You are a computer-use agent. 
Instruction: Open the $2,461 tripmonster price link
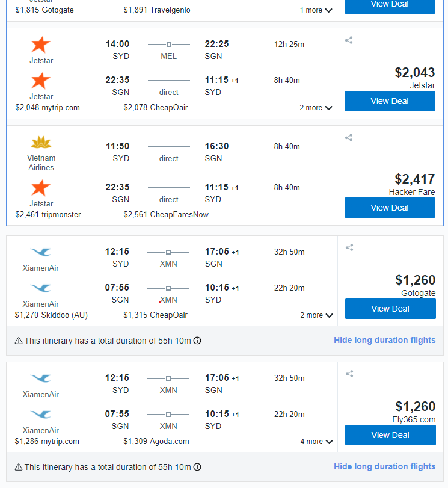click(x=48, y=215)
